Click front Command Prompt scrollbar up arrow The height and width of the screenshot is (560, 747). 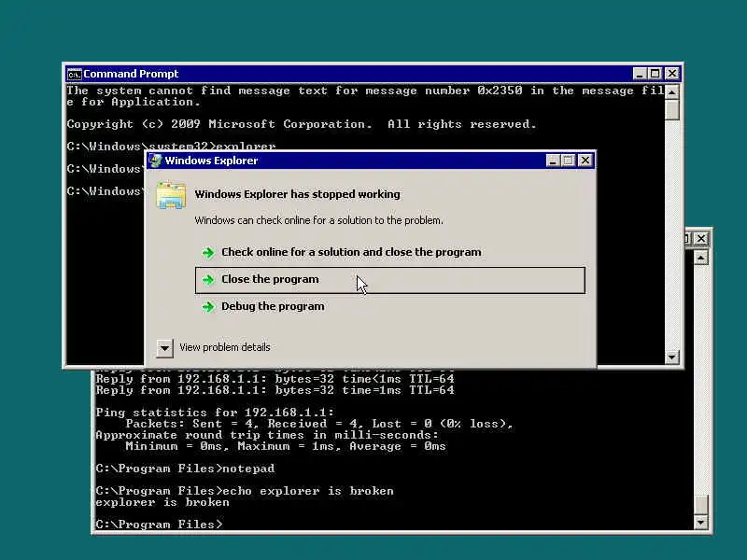pos(671,91)
